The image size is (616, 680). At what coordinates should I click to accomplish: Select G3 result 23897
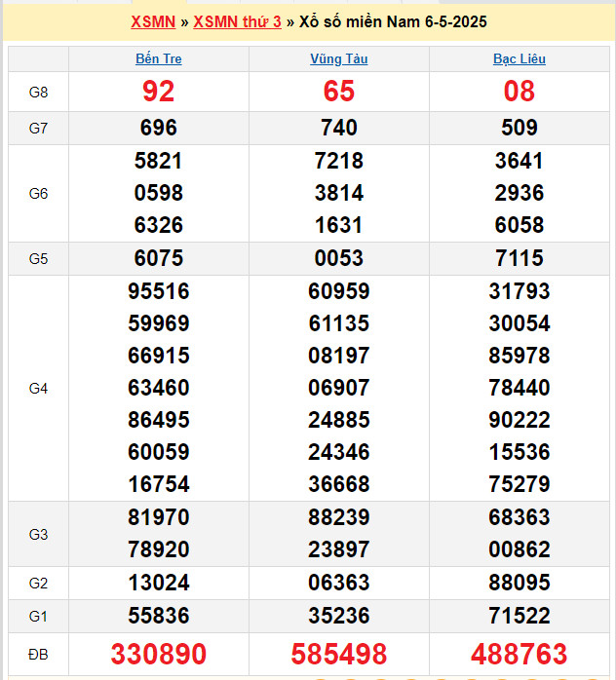pos(339,549)
